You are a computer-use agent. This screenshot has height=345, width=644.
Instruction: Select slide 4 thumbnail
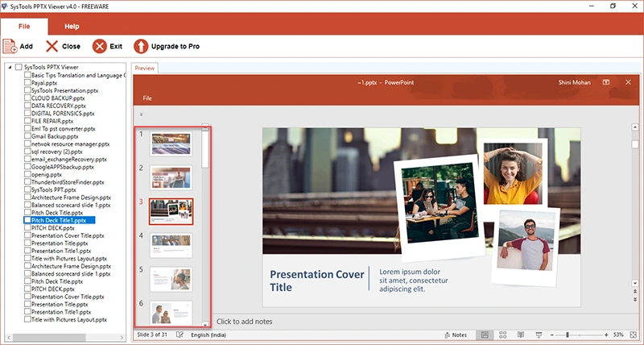coord(171,246)
